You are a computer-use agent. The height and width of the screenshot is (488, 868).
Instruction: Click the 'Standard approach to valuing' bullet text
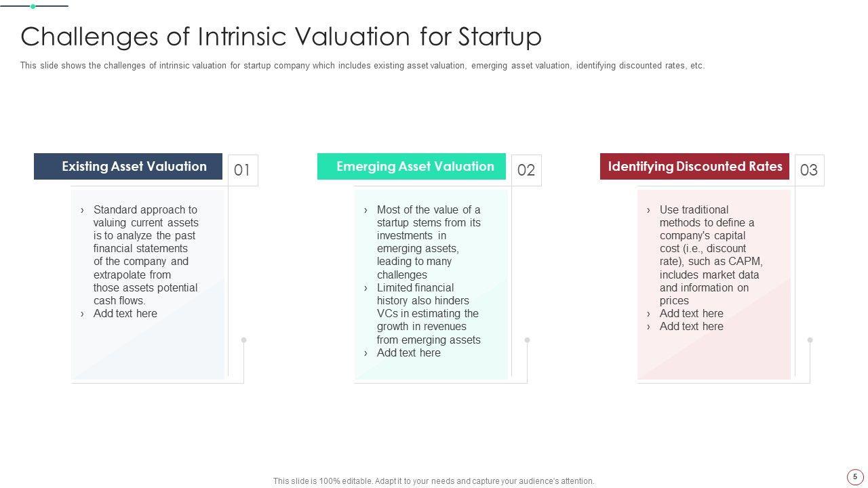click(x=146, y=255)
